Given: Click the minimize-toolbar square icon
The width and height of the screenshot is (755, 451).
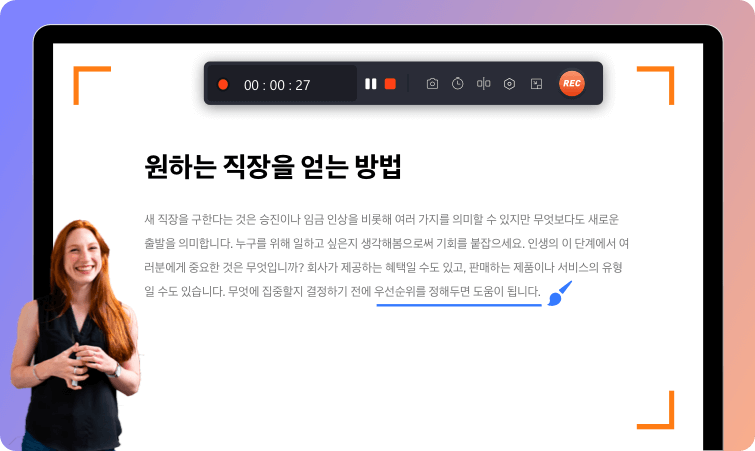Looking at the screenshot, I should [535, 84].
